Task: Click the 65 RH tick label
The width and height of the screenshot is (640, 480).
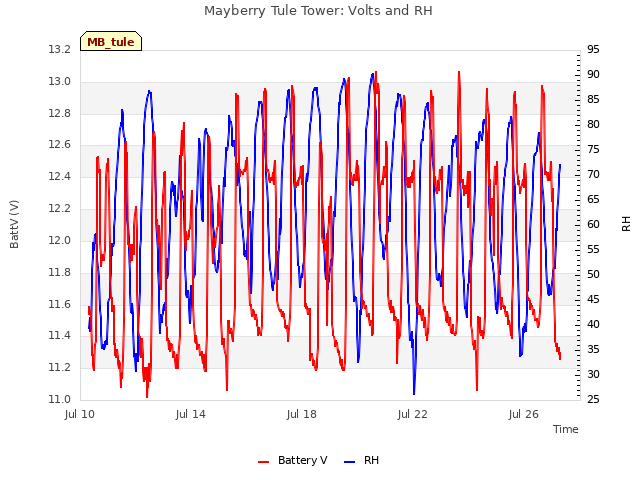Action: [x=593, y=200]
